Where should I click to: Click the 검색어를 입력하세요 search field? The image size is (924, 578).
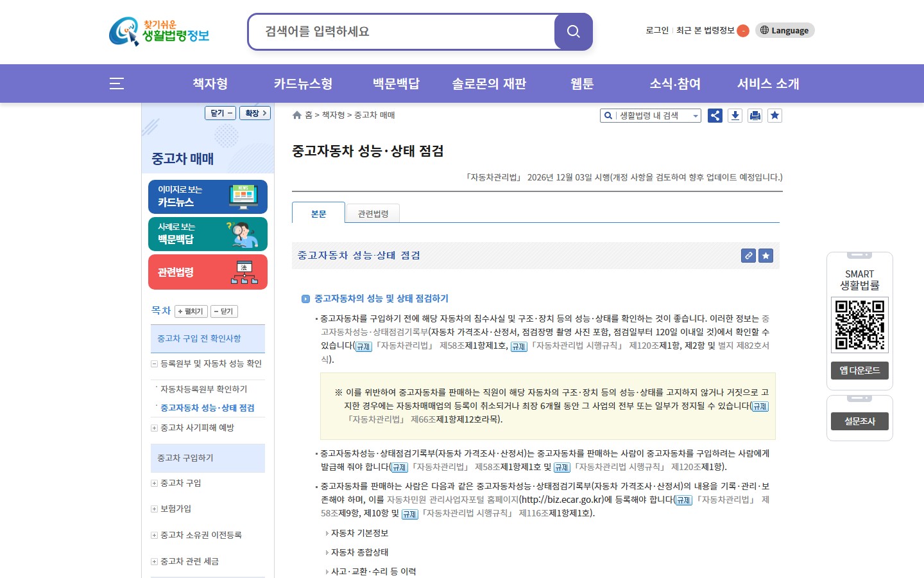coord(401,31)
